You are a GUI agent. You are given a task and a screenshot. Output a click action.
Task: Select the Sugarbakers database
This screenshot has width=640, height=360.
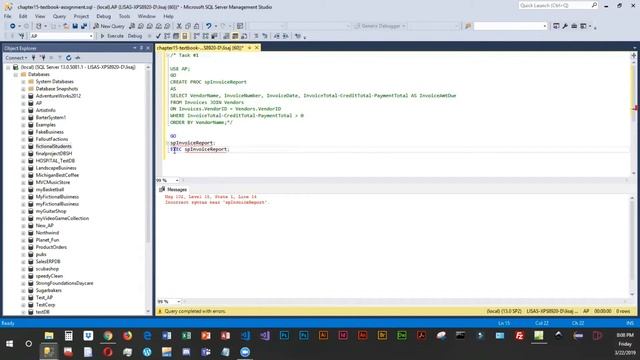49,290
